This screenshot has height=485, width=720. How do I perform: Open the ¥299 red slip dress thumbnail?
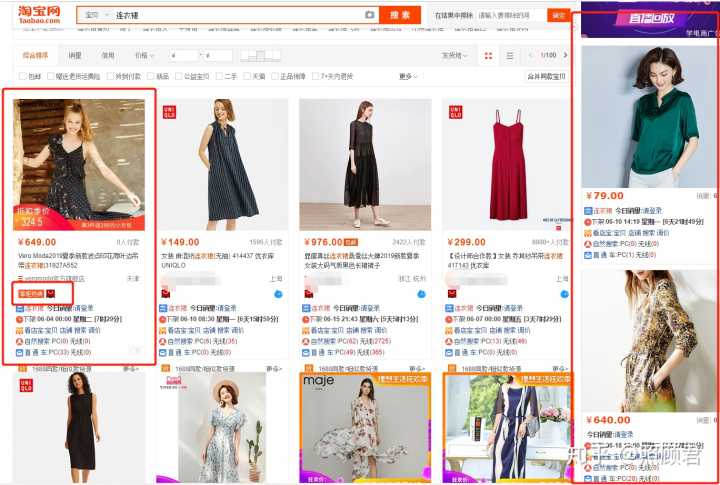coord(507,164)
